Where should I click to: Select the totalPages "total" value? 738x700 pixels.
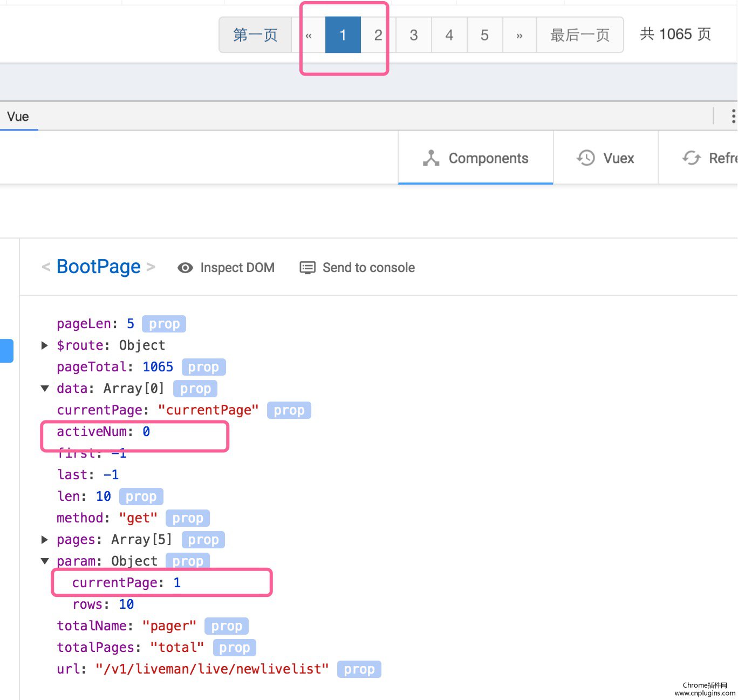coord(177,648)
